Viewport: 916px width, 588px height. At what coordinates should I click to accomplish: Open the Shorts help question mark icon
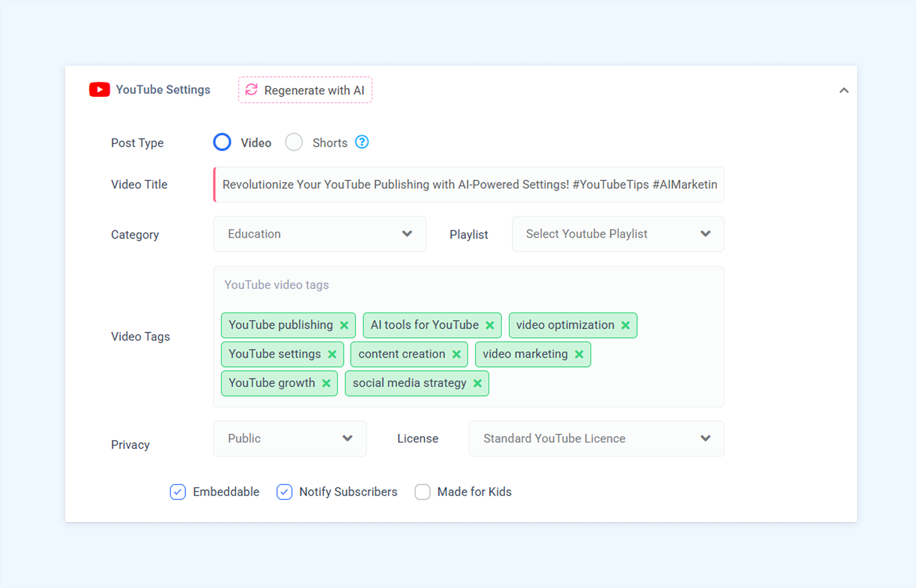(x=362, y=142)
